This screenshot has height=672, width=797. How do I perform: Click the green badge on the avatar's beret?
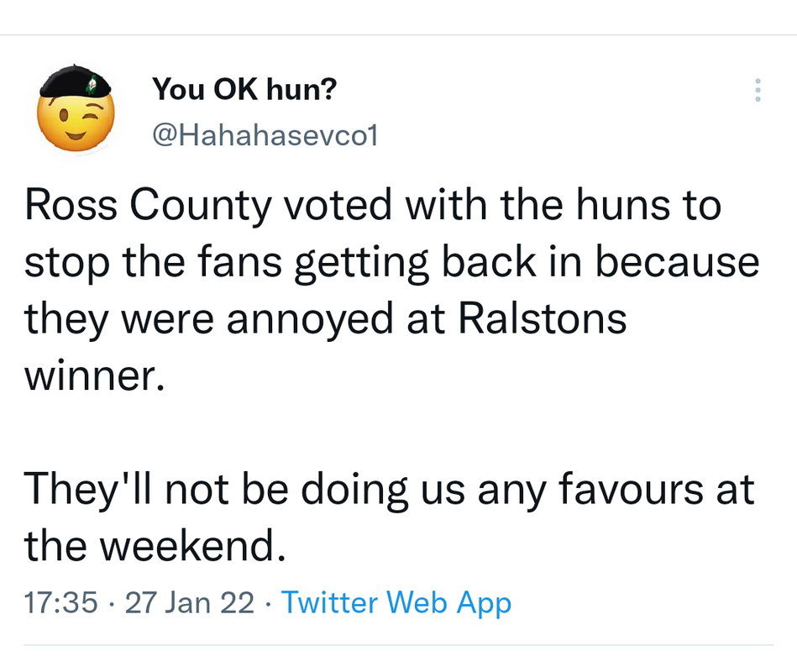click(x=93, y=83)
